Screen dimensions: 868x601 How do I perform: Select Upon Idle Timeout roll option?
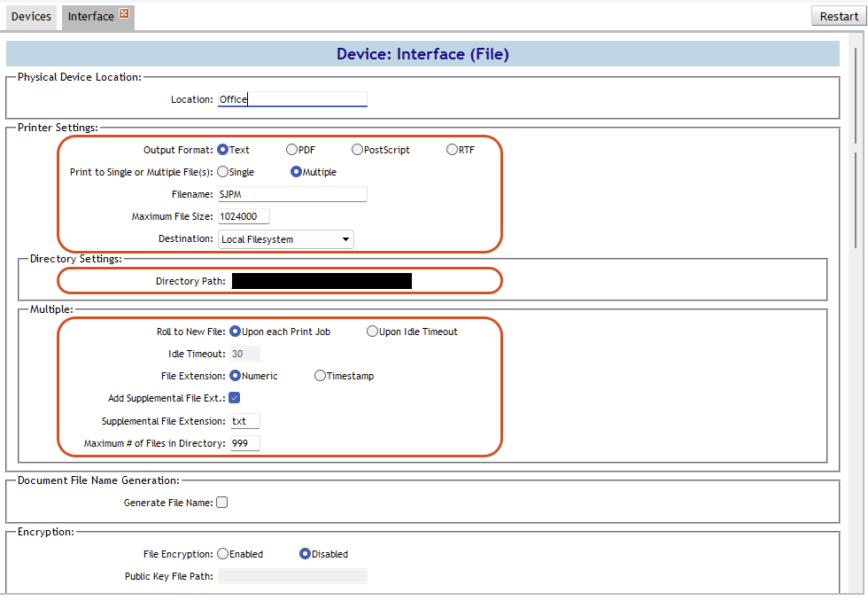point(372,332)
